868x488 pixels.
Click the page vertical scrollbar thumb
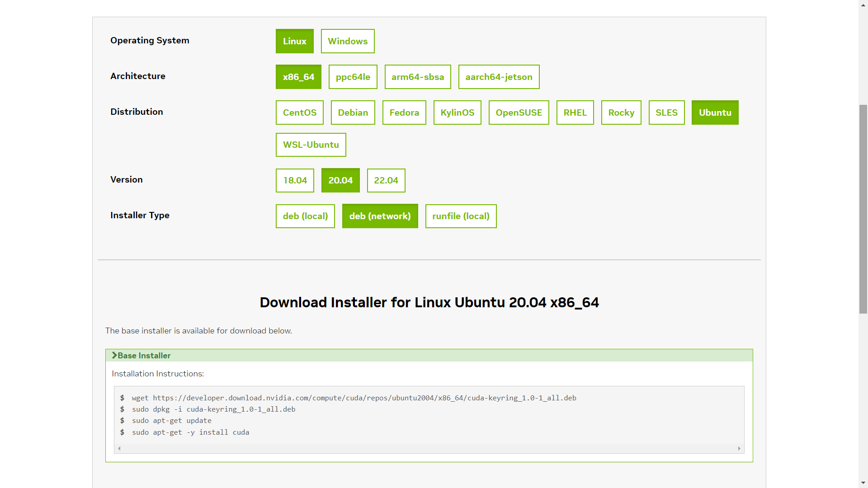point(863,209)
